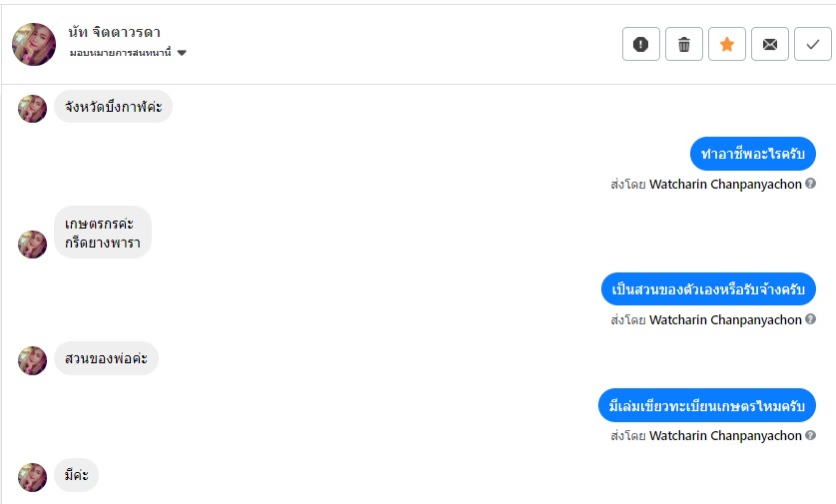
Task: Click the สวนของพ่อค่ะ received message
Action: [x=106, y=358]
